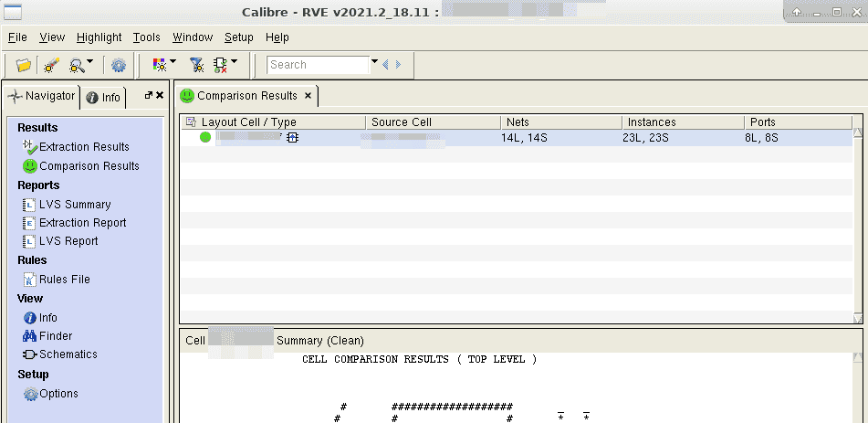This screenshot has height=423, width=868.
Task: Click the highlighter wand toolbar icon
Action: pos(51,65)
